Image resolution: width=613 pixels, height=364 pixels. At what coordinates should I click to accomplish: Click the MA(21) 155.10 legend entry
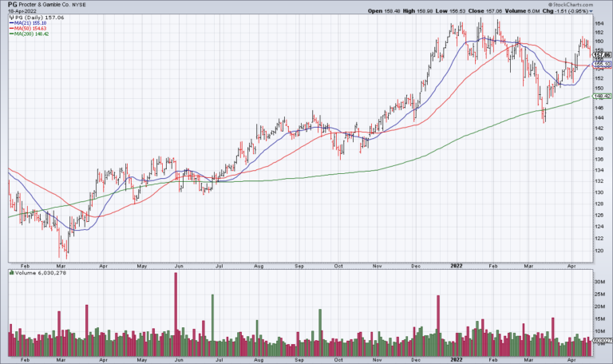click(30, 23)
